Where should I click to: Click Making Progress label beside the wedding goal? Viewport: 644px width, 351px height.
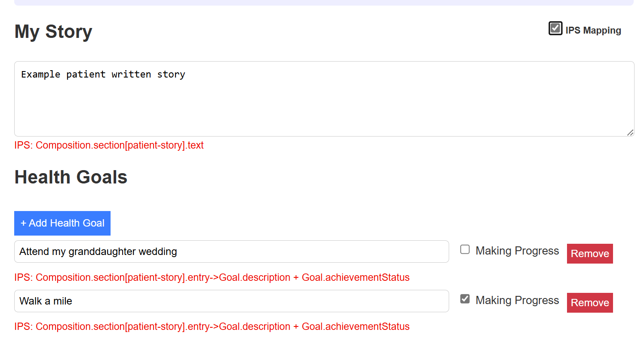click(x=517, y=251)
